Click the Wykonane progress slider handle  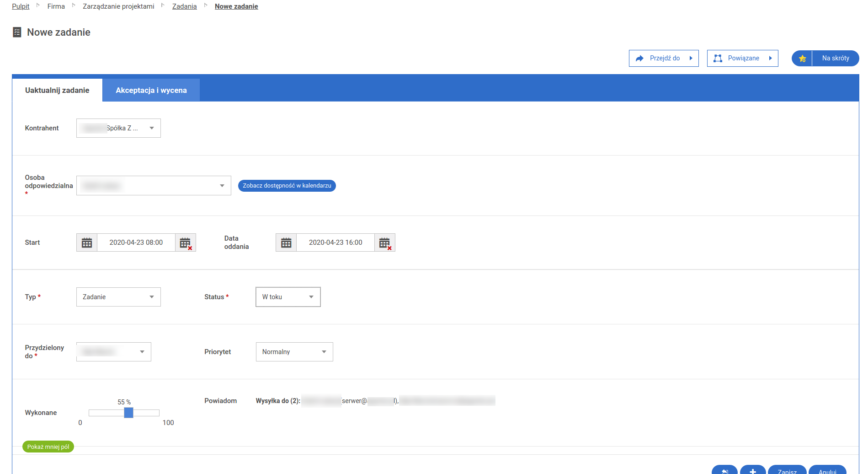point(128,413)
